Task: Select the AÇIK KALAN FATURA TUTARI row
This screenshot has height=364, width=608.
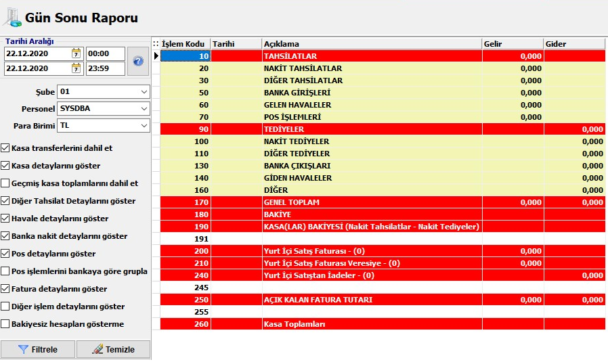Action: pyautogui.click(x=383, y=300)
